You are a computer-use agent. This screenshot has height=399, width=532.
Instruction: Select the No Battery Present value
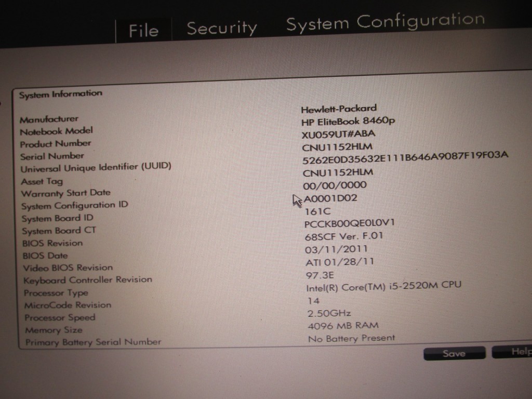pyautogui.click(x=352, y=338)
